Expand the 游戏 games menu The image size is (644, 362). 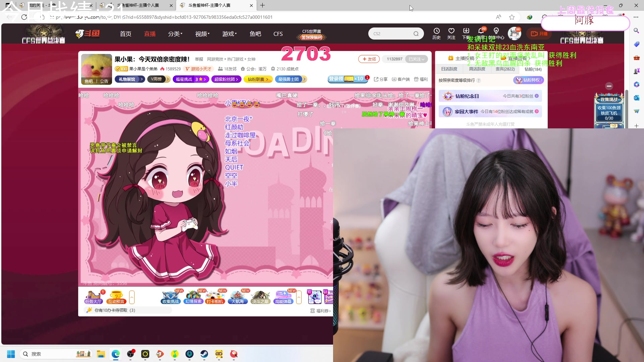229,34
